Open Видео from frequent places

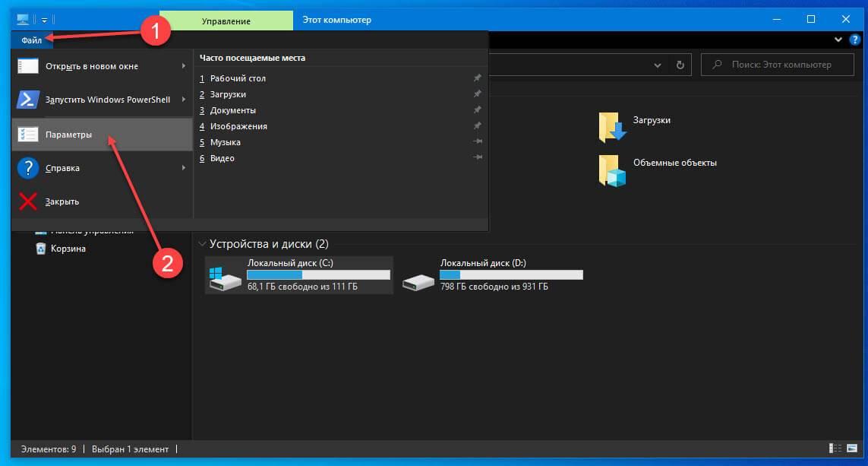point(340,158)
